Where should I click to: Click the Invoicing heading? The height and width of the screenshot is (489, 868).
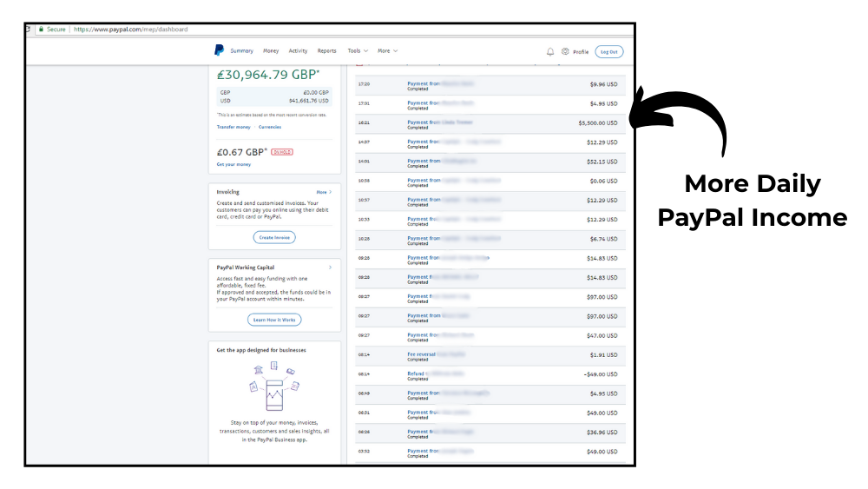(x=228, y=192)
